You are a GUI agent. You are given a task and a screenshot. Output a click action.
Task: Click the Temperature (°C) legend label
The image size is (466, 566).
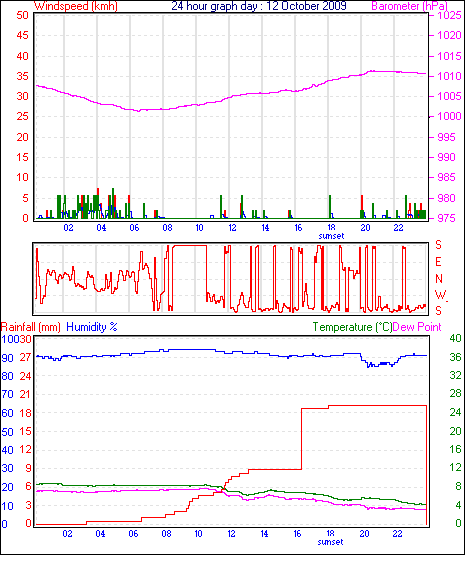pos(352,327)
